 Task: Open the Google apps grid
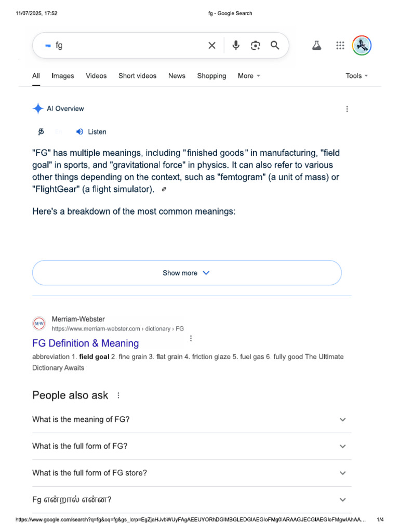click(340, 46)
